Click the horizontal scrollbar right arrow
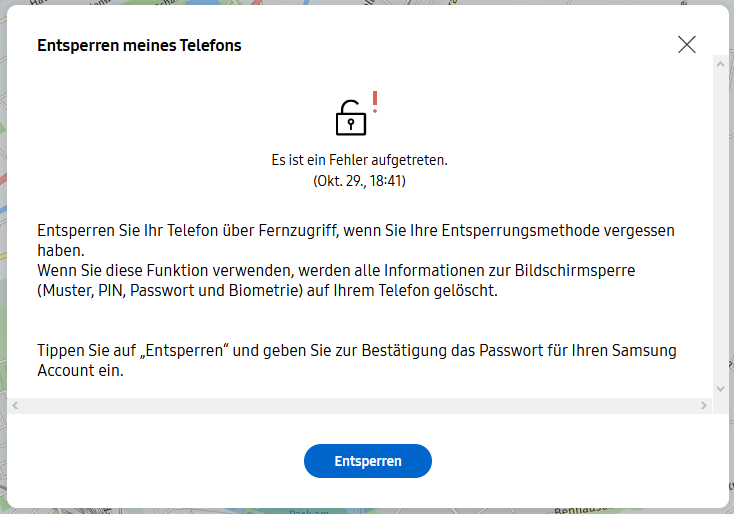Image resolution: width=734 pixels, height=514 pixels. click(704, 405)
